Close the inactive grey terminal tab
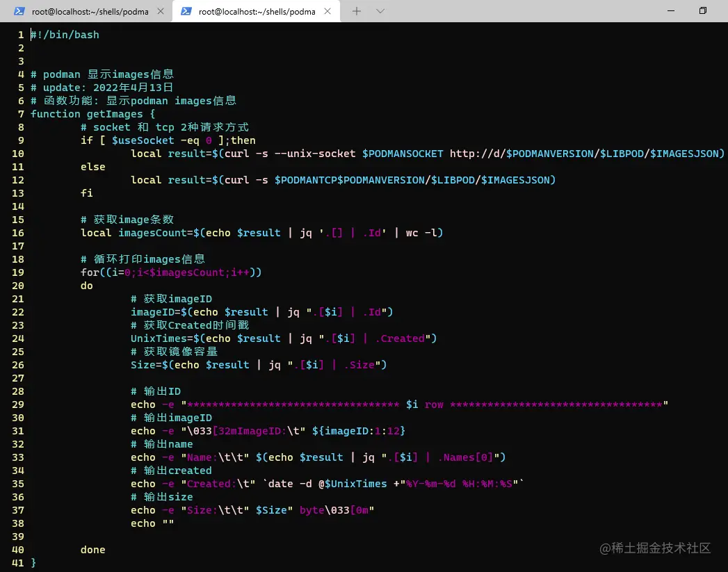 (x=161, y=11)
